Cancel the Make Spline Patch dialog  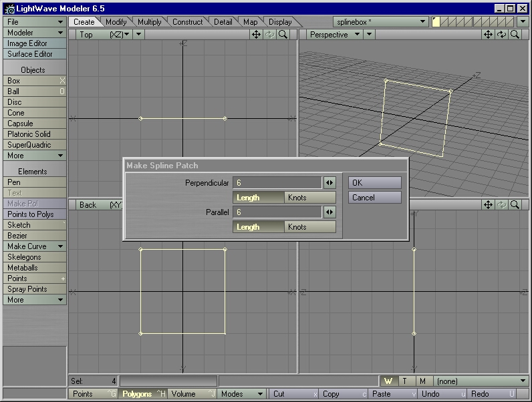tap(374, 198)
